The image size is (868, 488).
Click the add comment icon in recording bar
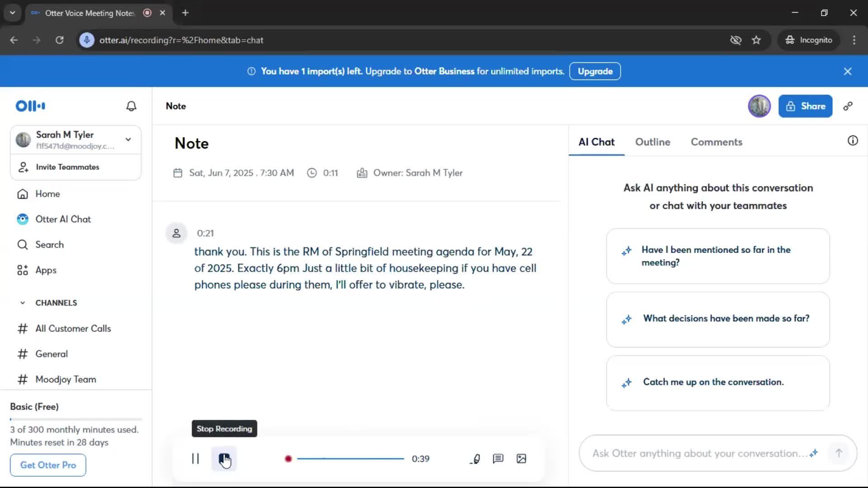point(498,459)
